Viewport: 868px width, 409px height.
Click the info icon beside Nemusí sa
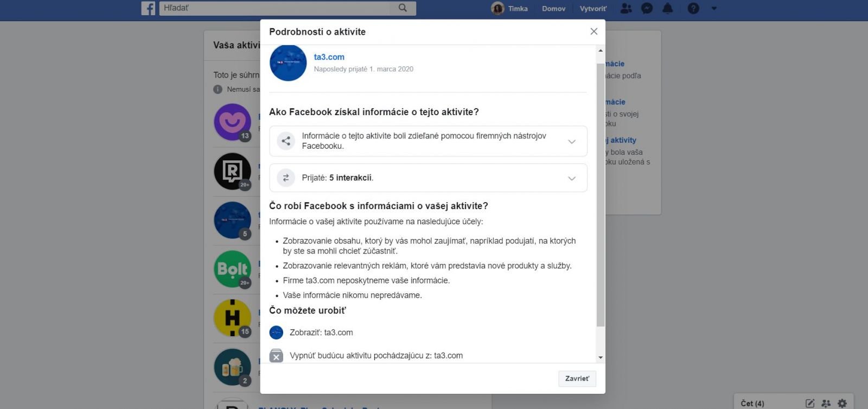pos(218,89)
